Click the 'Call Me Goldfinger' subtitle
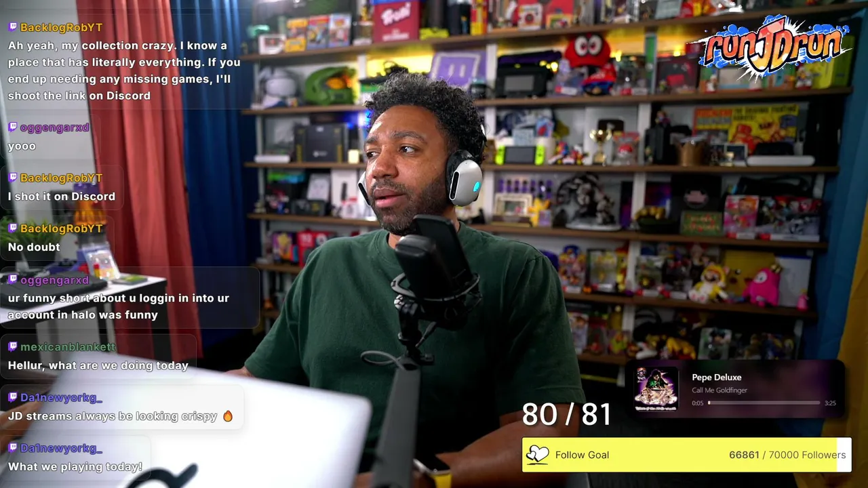The width and height of the screenshot is (868, 488). 719,390
